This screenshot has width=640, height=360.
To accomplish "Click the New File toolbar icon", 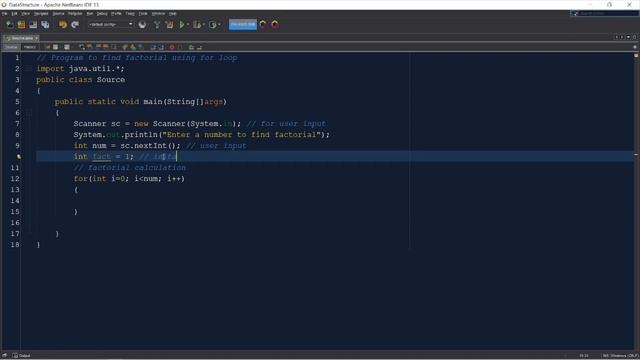I will (x=9, y=25).
